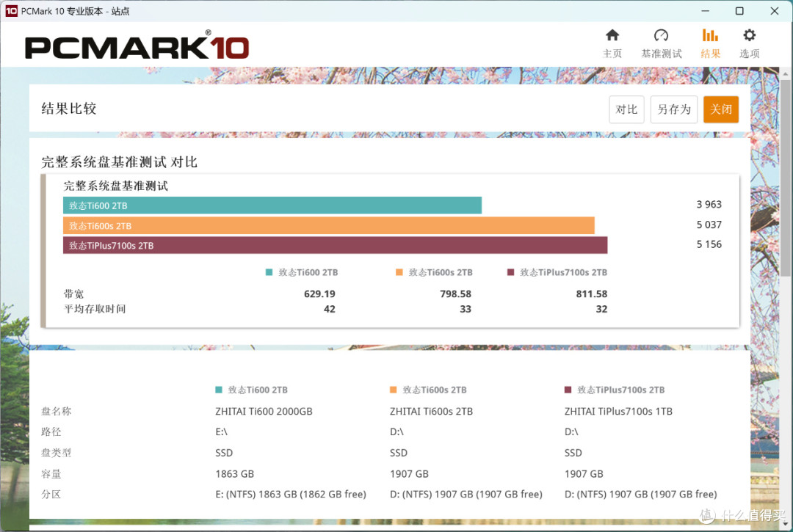The height and width of the screenshot is (532, 793).
Task: Click the 结果比较 heading
Action: [69, 109]
